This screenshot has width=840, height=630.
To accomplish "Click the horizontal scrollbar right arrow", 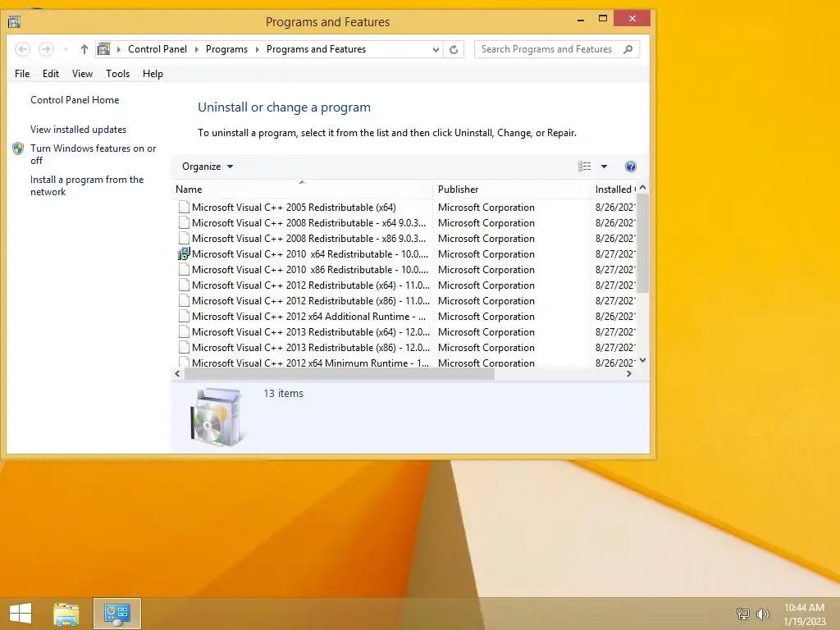I will (629, 374).
